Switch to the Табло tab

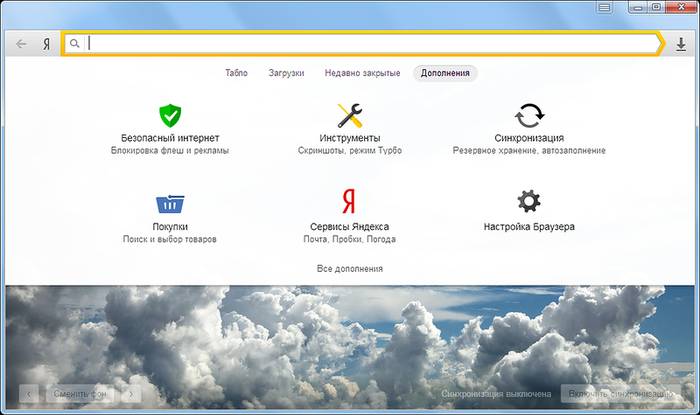[x=236, y=73]
